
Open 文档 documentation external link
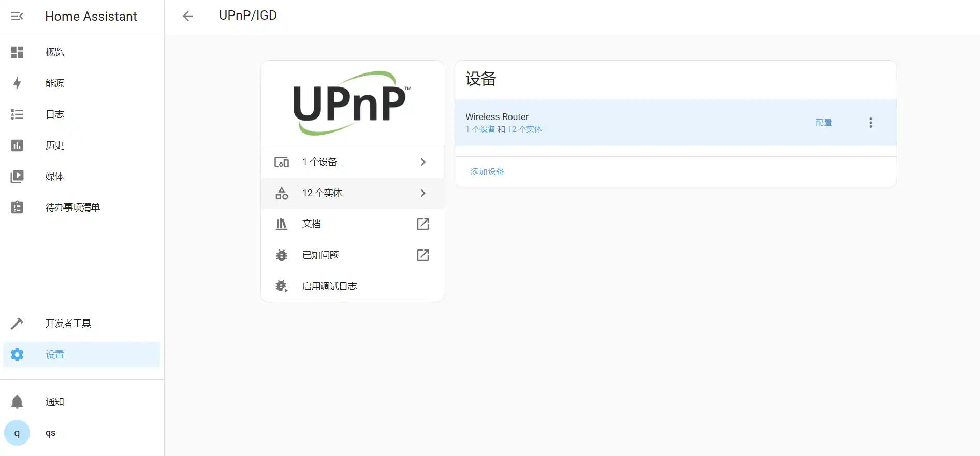[x=423, y=224]
